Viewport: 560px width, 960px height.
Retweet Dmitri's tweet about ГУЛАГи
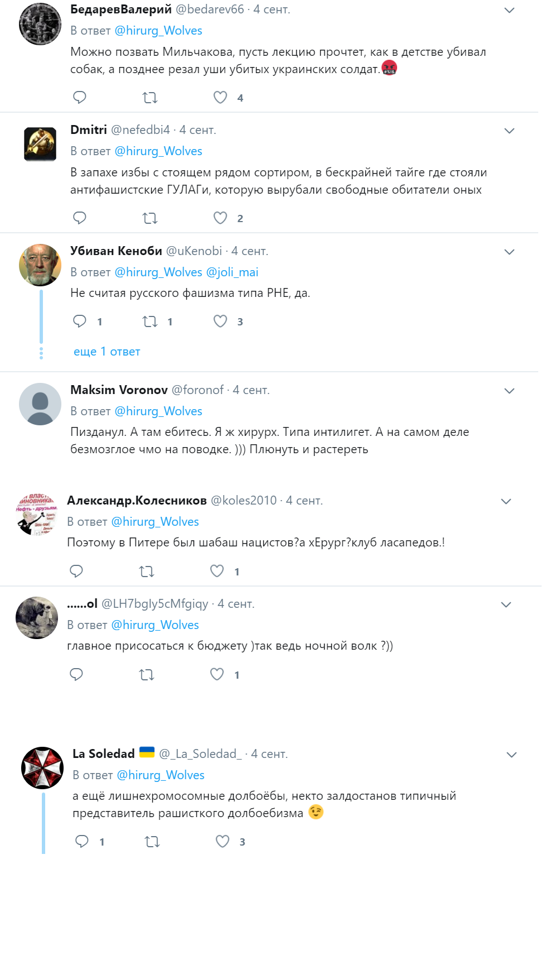pos(150,218)
